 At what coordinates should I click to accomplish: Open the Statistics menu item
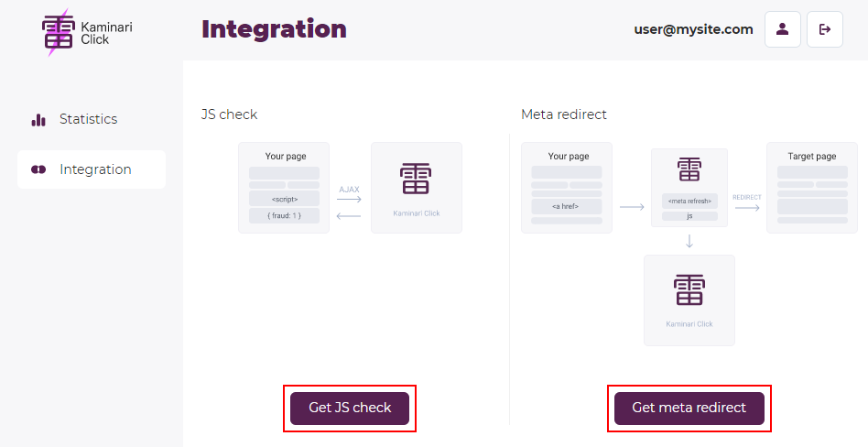[88, 119]
